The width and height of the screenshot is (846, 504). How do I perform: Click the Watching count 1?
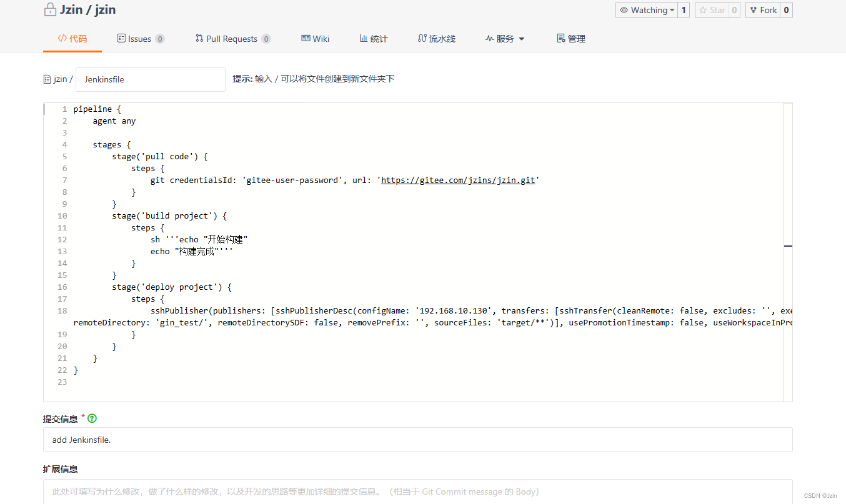[684, 10]
